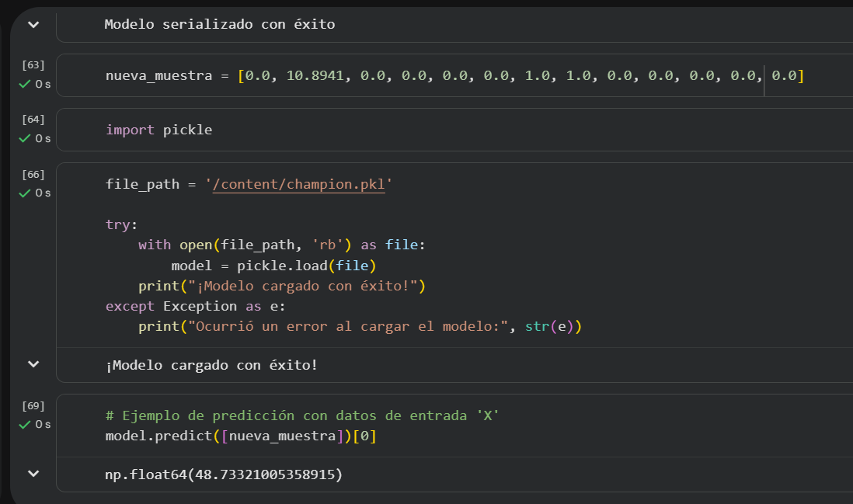853x504 pixels.
Task: Select execution count [69] label
Action: coord(33,405)
